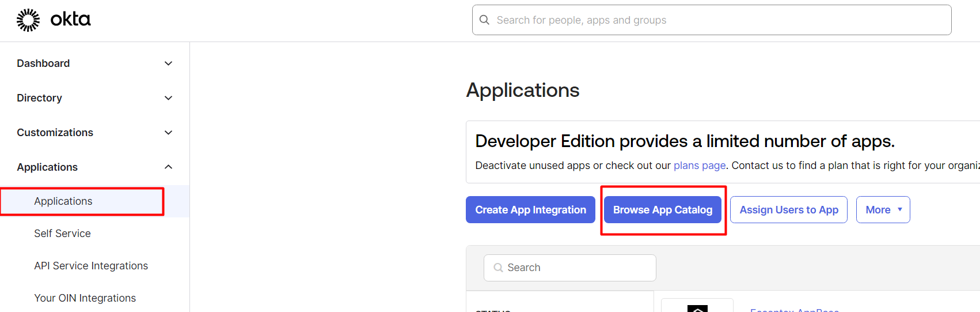Click Assign Users to App
Viewport: 980px width, 312px height.
click(x=789, y=210)
